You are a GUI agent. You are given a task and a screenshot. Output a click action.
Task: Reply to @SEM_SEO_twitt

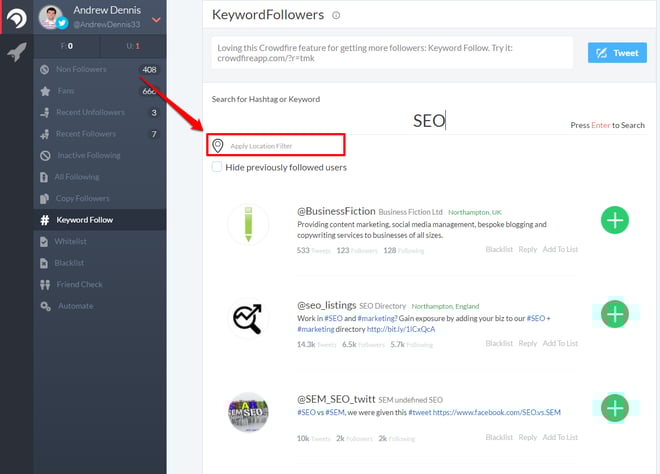[x=527, y=437]
